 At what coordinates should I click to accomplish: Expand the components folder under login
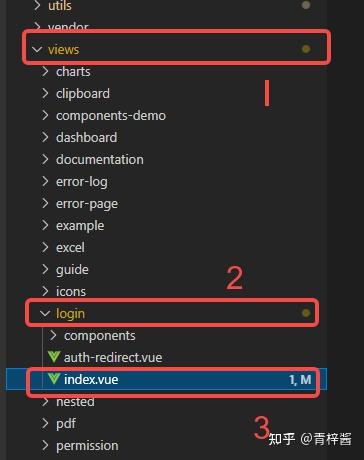[x=53, y=335]
